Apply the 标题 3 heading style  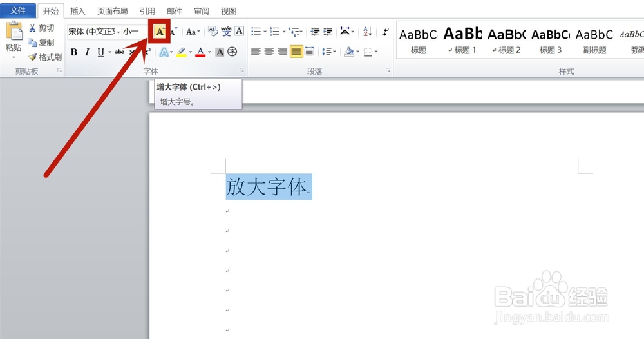pyautogui.click(x=551, y=41)
